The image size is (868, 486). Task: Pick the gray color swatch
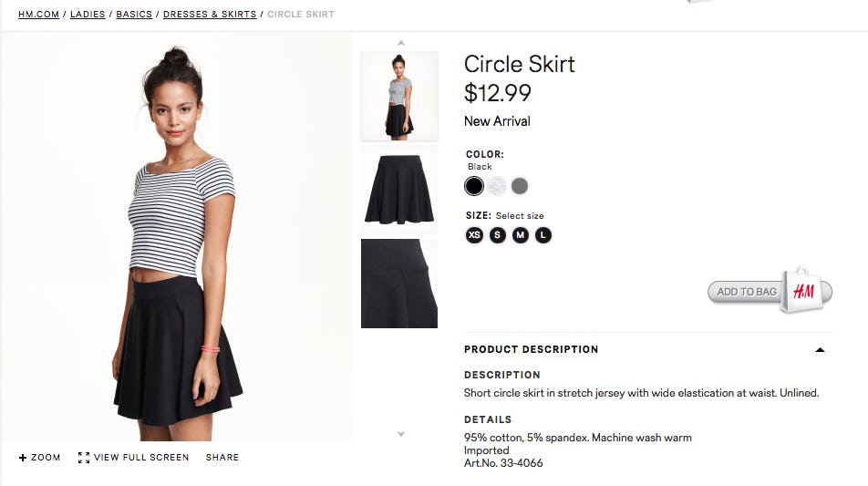coord(520,186)
